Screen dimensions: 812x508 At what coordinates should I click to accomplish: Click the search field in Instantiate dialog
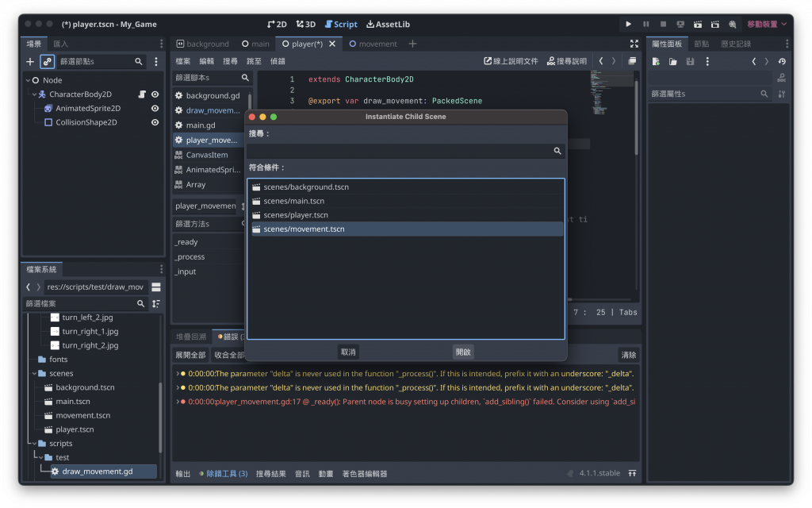tap(405, 151)
